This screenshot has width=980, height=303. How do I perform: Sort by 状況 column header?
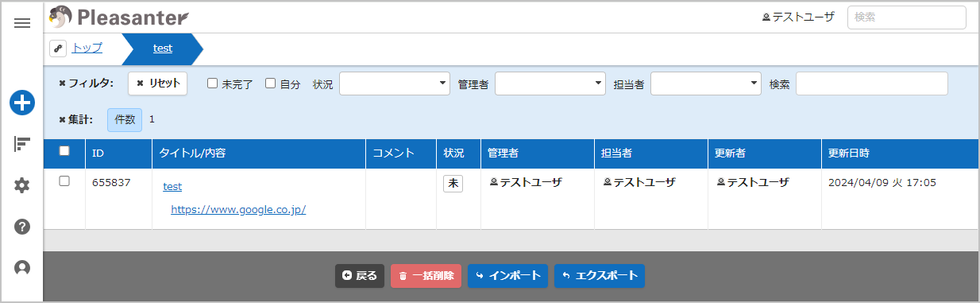pos(458,153)
